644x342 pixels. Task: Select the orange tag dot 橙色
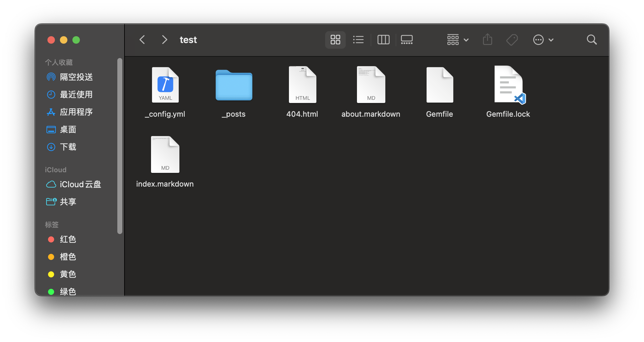[x=51, y=257]
